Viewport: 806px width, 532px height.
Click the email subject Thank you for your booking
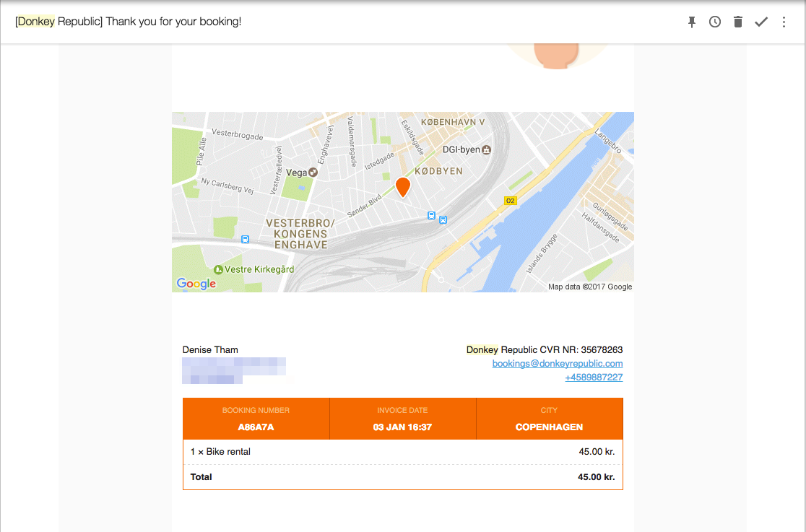128,22
